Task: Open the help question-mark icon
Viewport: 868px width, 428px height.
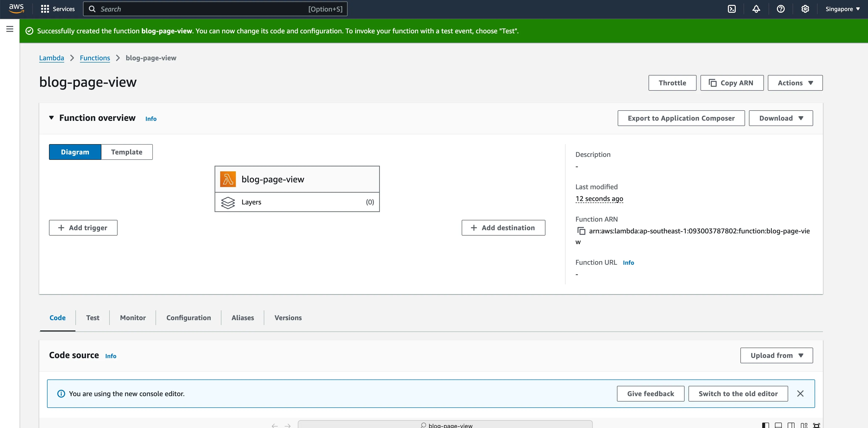Action: click(x=781, y=9)
